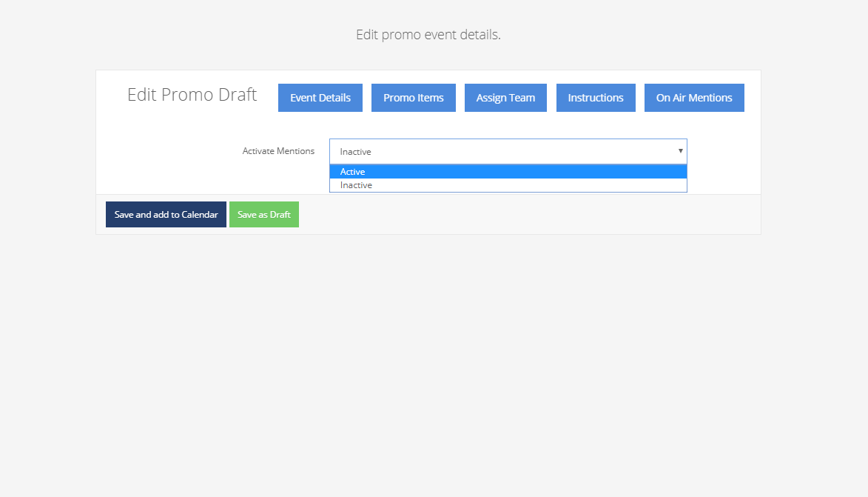This screenshot has width=868, height=497.
Task: Click the empty footer bar beside Save as Draft
Action: coord(518,215)
